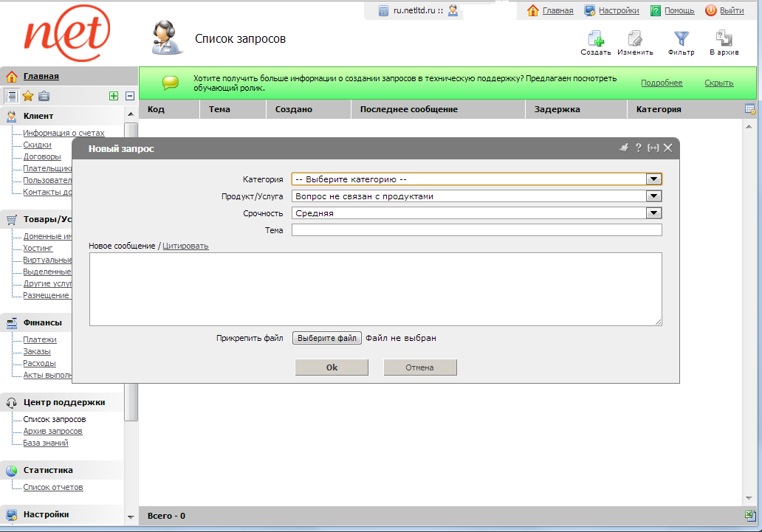Open Настройки in the top menu
The image size is (762, 532).
click(x=617, y=10)
